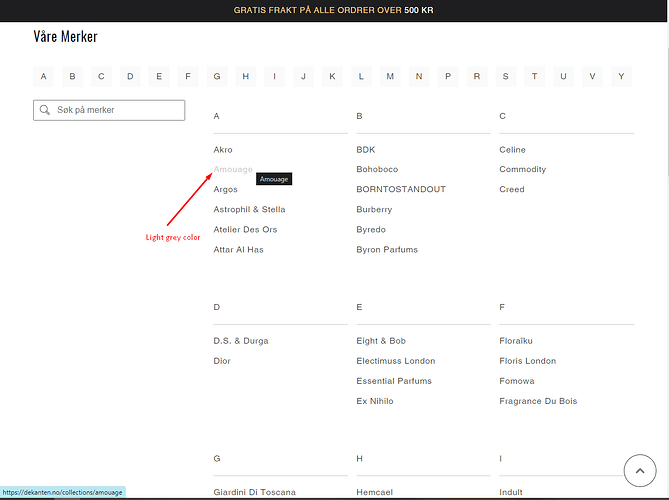Jump to letter F in alphabet bar

click(x=188, y=76)
